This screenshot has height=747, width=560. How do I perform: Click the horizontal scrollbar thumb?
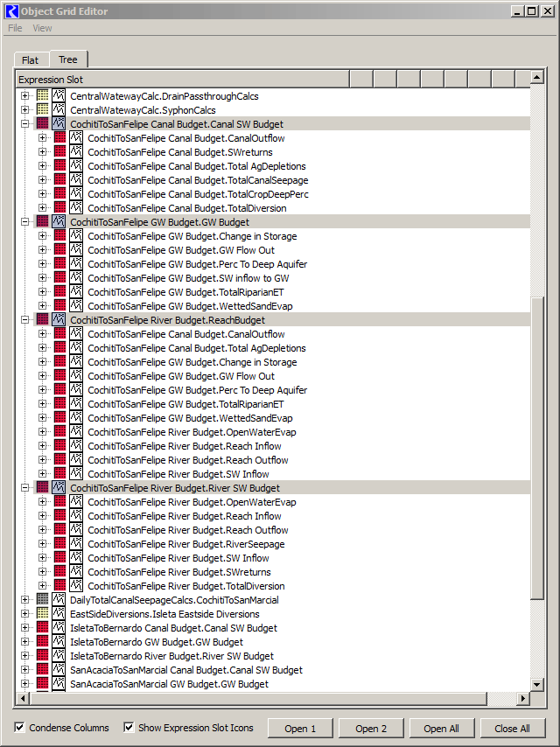tap(258, 698)
